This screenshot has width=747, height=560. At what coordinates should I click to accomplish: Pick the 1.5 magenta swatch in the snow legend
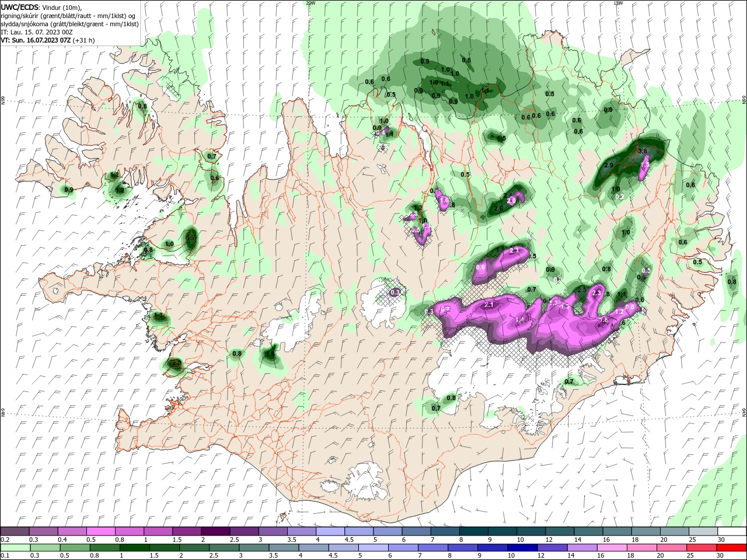click(x=186, y=531)
